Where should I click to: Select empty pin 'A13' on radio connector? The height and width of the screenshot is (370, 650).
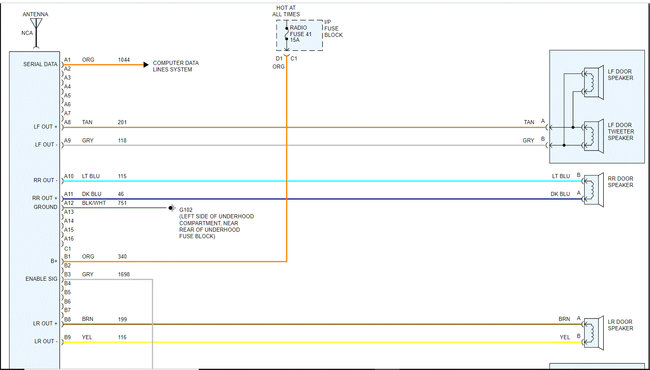[x=68, y=212]
